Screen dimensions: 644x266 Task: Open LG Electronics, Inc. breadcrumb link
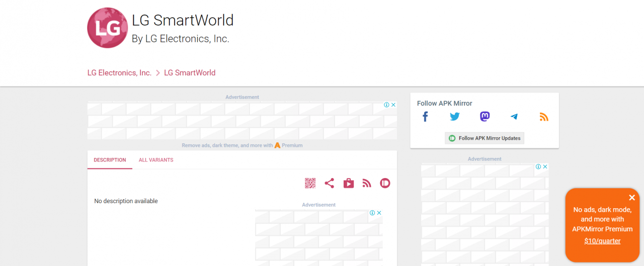(119, 73)
